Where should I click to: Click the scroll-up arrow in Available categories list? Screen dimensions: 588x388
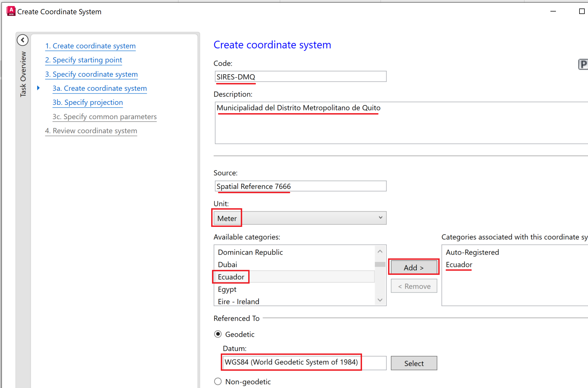[380, 251]
